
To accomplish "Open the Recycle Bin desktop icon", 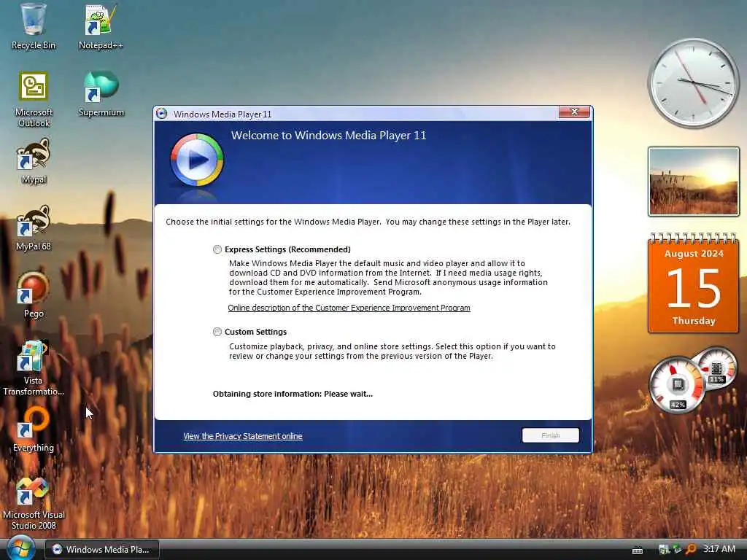I will [x=34, y=26].
